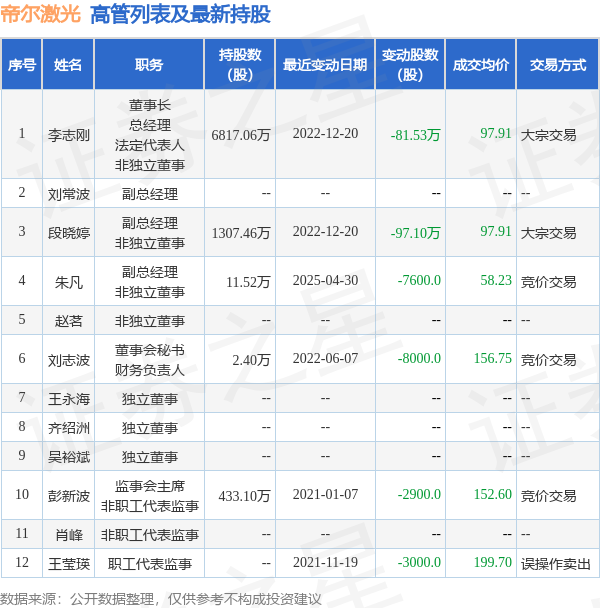The width and height of the screenshot is (600, 608).
Task: Click the 序号 column header
Action: (x=22, y=64)
